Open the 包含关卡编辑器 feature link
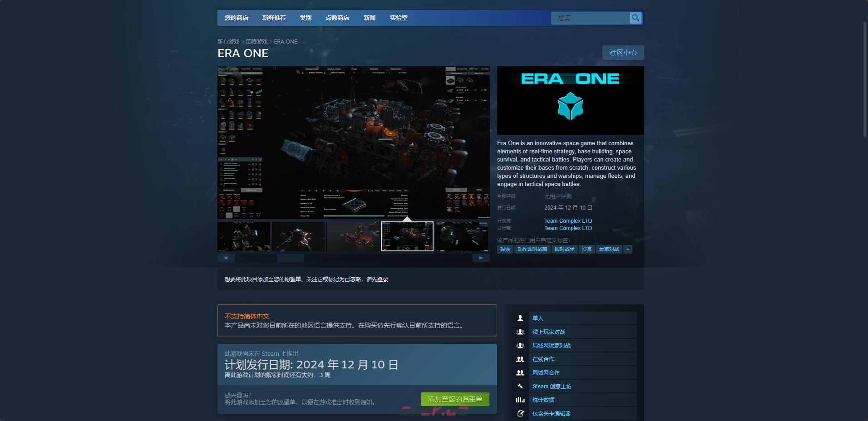 click(552, 413)
